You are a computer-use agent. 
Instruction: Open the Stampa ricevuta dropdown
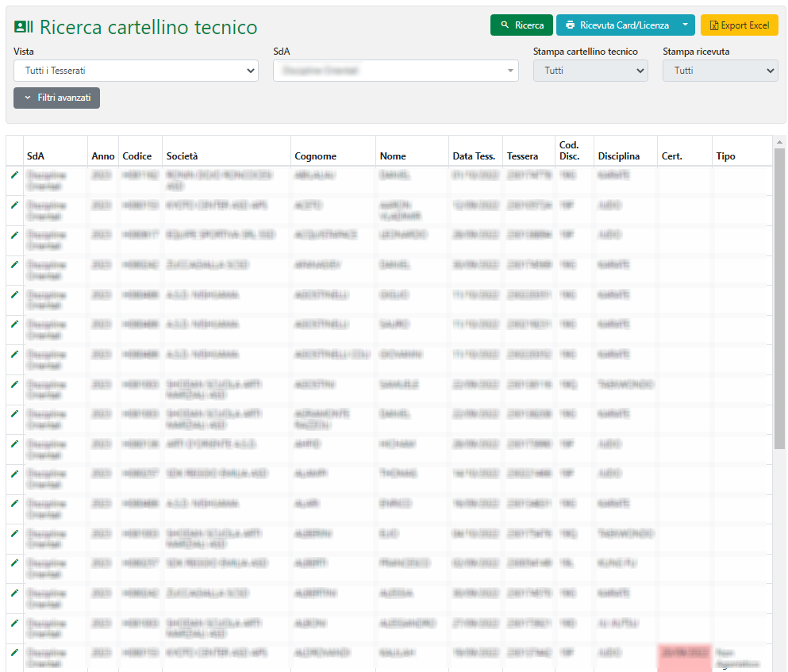(720, 71)
